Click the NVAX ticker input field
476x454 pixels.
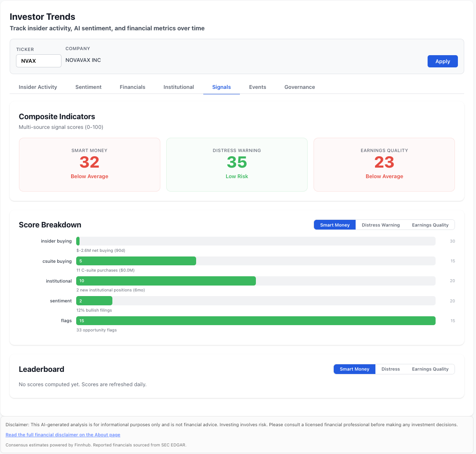39,61
